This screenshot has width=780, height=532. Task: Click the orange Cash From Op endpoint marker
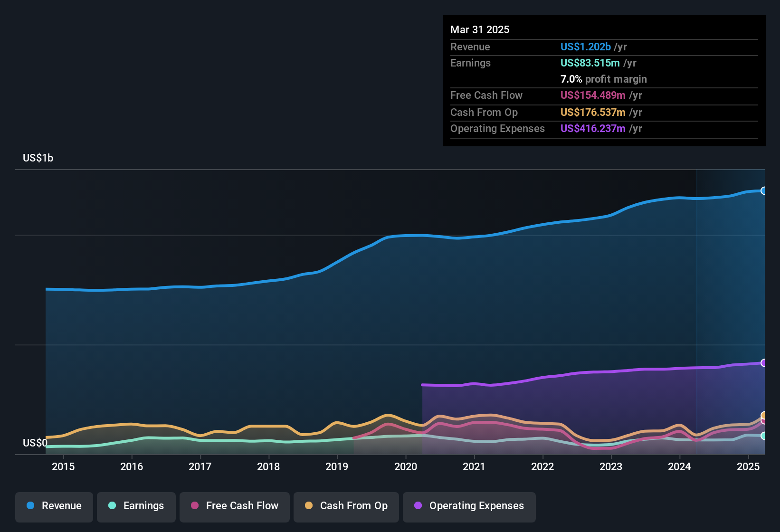coord(764,415)
